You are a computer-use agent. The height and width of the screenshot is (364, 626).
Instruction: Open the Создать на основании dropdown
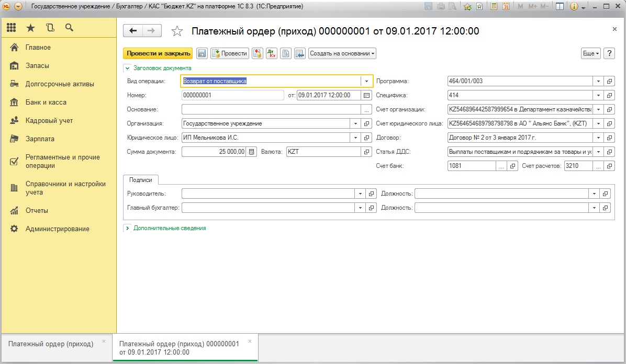coord(342,53)
